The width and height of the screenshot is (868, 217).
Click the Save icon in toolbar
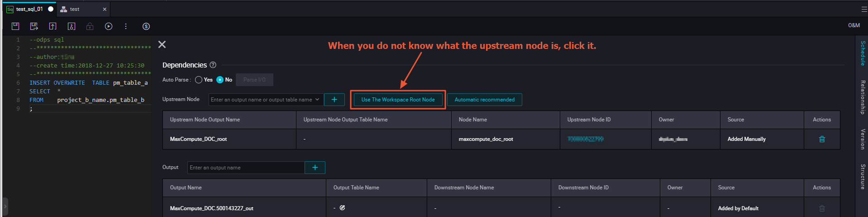(x=15, y=26)
